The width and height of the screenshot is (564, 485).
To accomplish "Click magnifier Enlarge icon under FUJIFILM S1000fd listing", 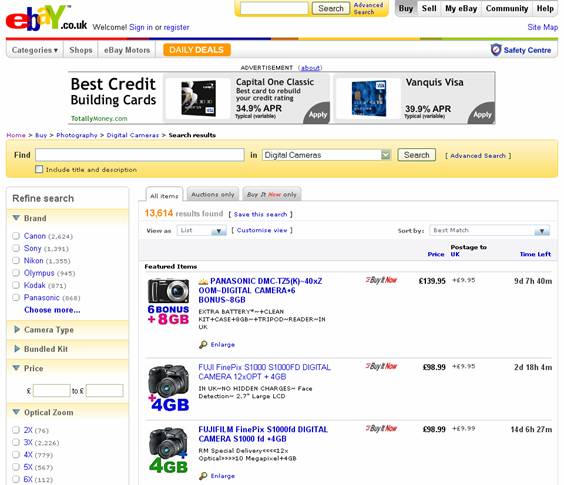I will (203, 476).
